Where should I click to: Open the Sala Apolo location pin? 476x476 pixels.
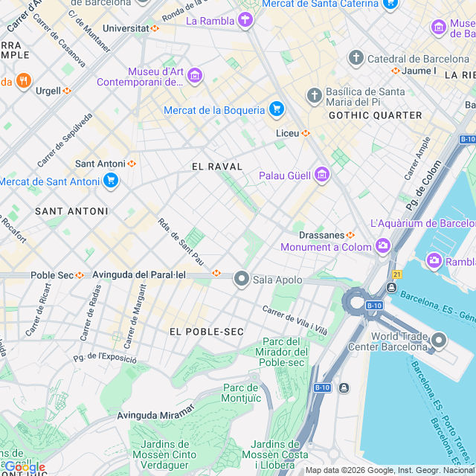click(241, 279)
